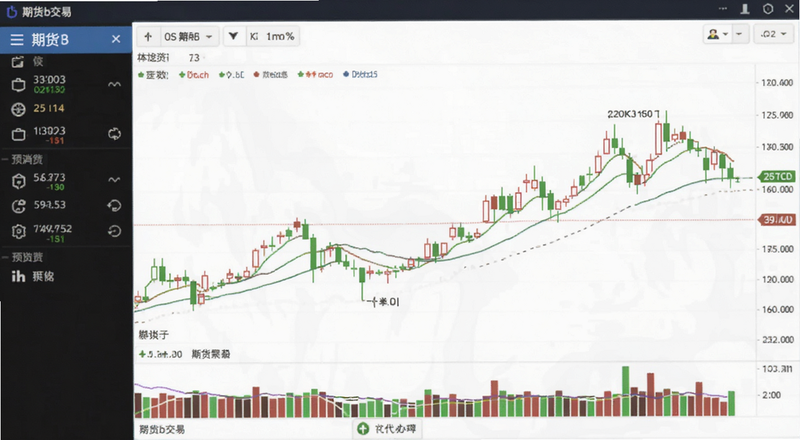
Task: Click history icon on 749.752 row
Action: point(114,231)
